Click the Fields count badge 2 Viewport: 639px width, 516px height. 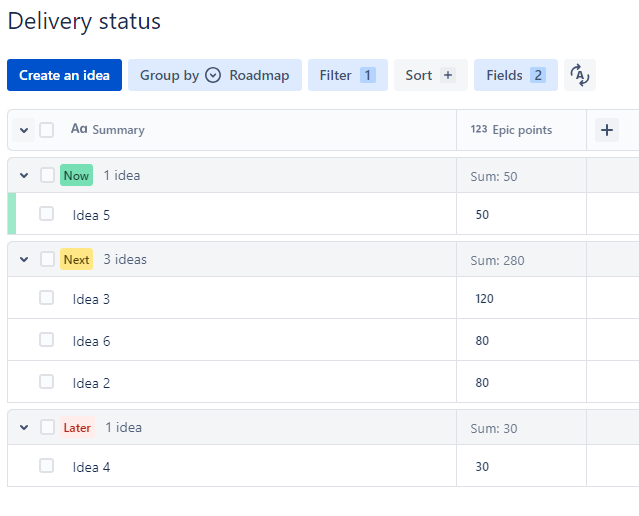[x=538, y=75]
